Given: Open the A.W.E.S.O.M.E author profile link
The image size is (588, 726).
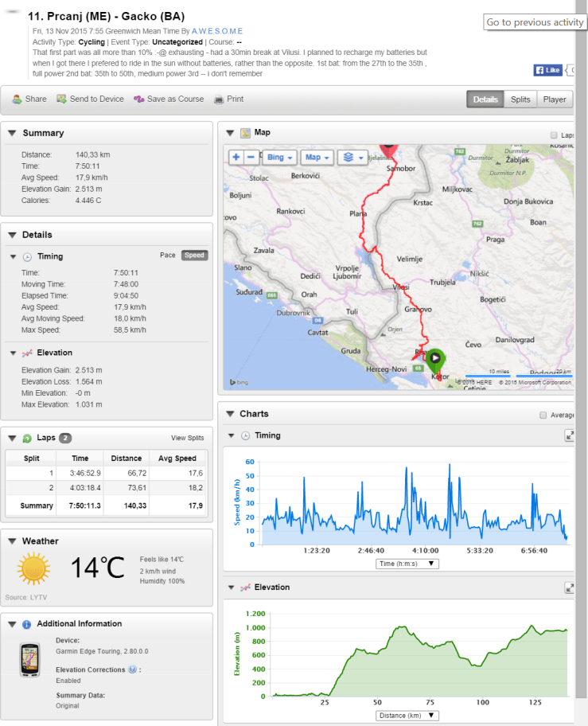Looking at the screenshot, I should [x=217, y=31].
